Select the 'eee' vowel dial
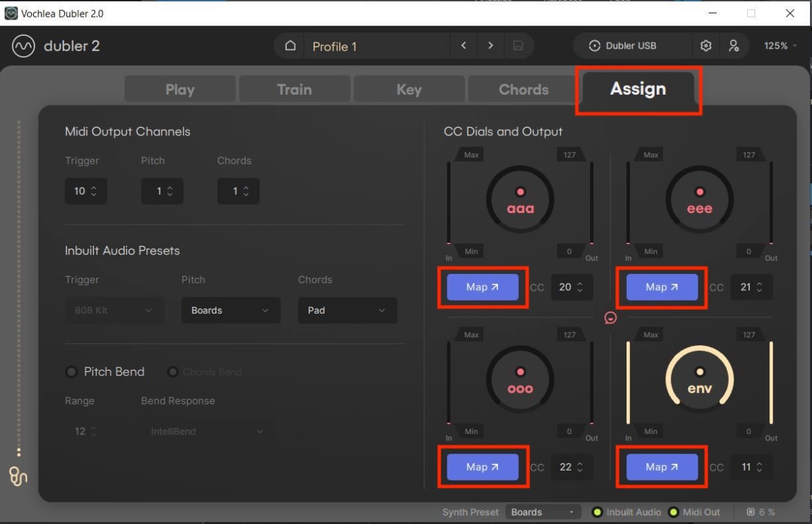The width and height of the screenshot is (812, 524). tap(699, 199)
